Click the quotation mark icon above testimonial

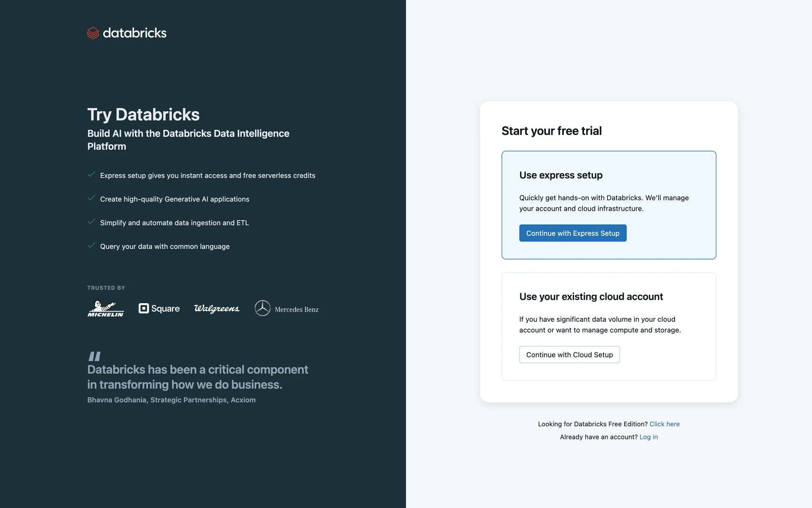pyautogui.click(x=94, y=356)
